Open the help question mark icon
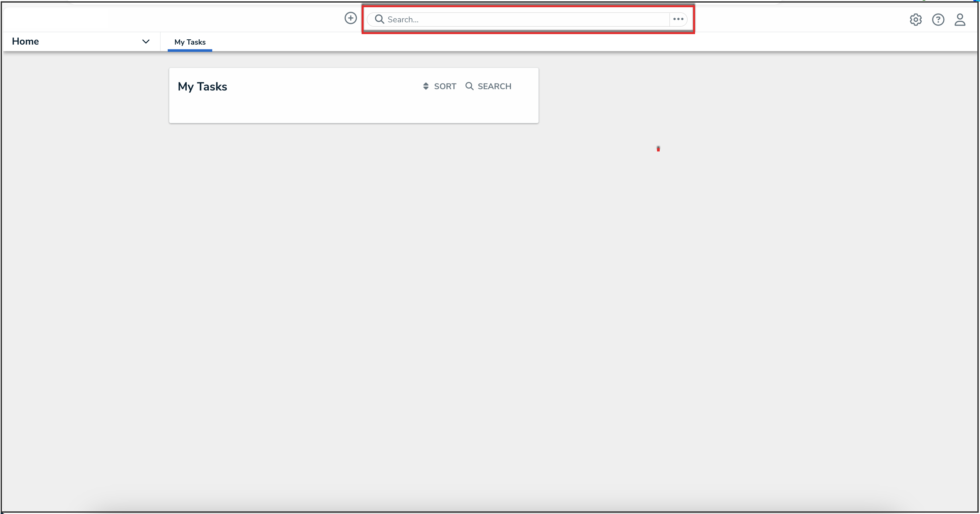Image resolution: width=980 pixels, height=514 pixels. click(x=938, y=19)
